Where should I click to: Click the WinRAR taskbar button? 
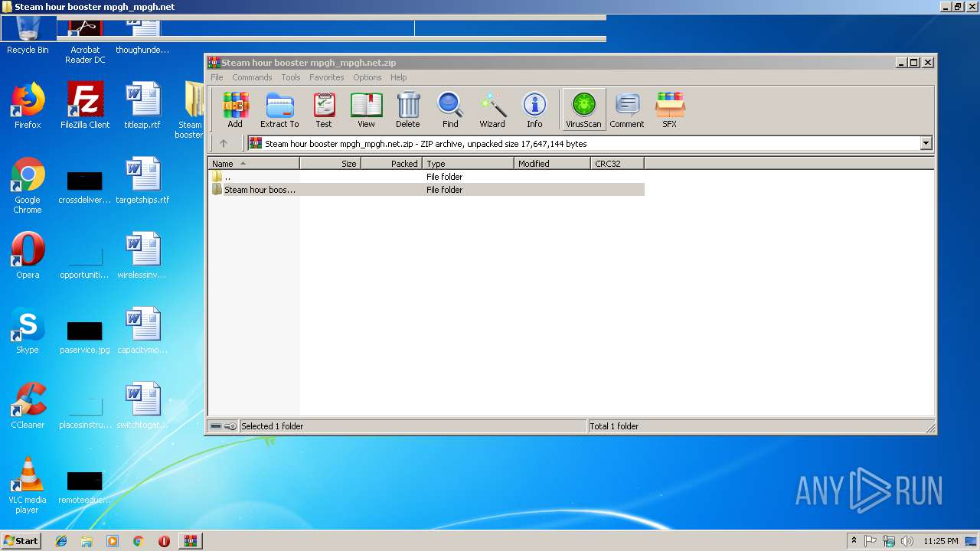(x=191, y=541)
